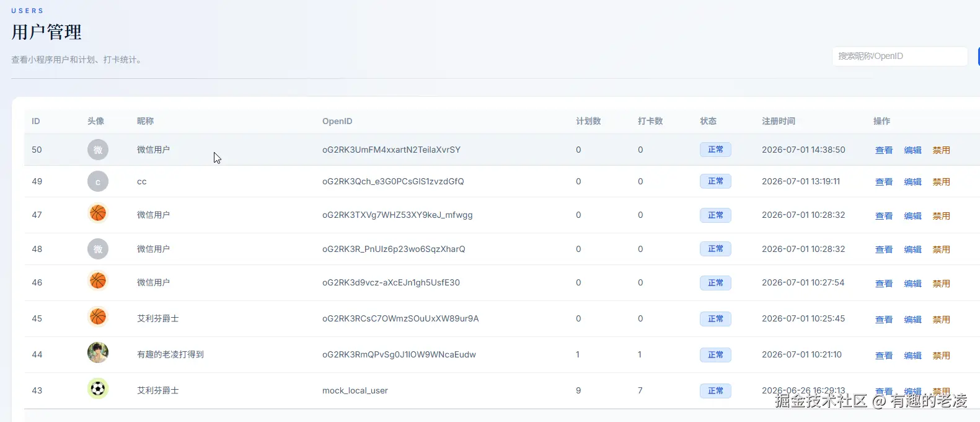
Task: Click the basketball avatar in row 47
Action: (98, 213)
